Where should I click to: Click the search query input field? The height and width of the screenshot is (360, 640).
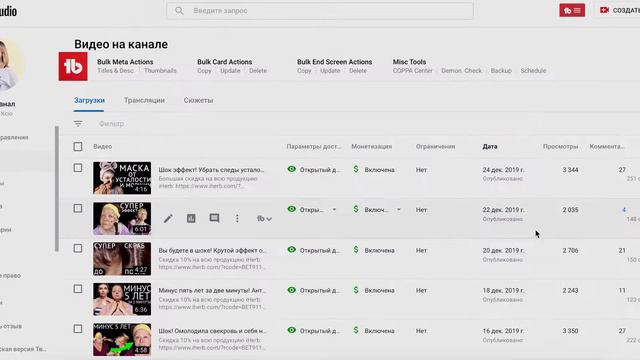(320, 11)
